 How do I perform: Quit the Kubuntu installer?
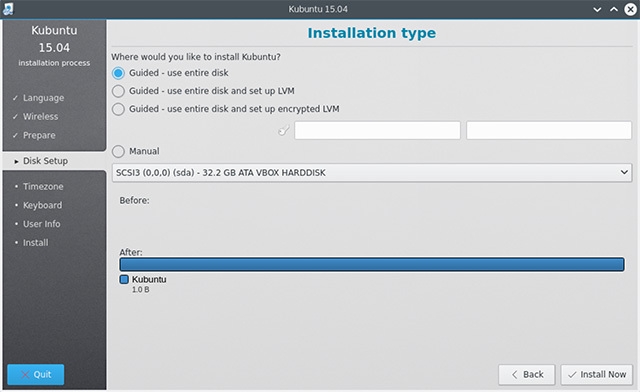tap(36, 374)
